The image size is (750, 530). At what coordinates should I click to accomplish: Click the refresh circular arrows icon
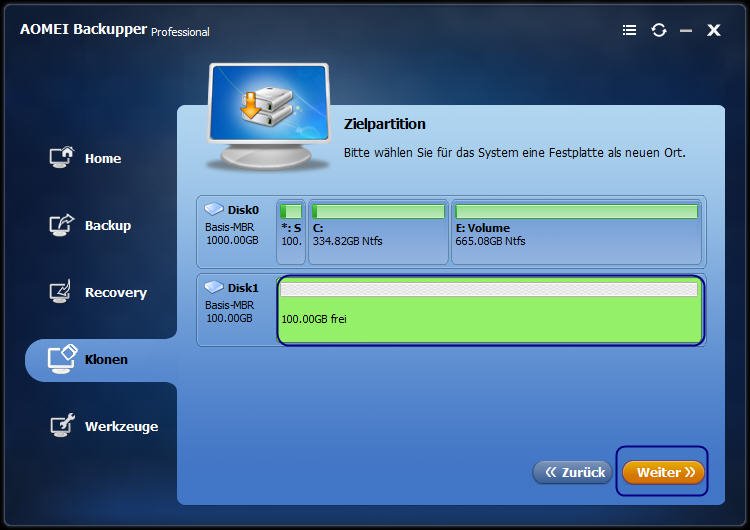coord(659,30)
